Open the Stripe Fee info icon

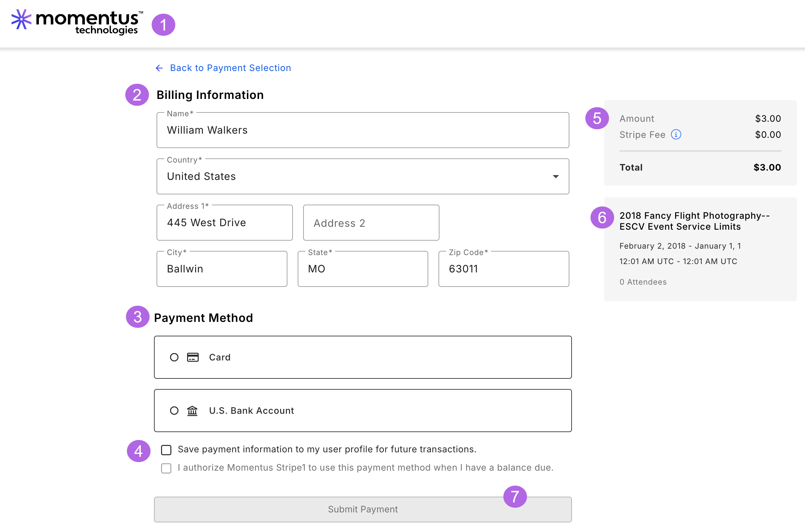pyautogui.click(x=676, y=135)
